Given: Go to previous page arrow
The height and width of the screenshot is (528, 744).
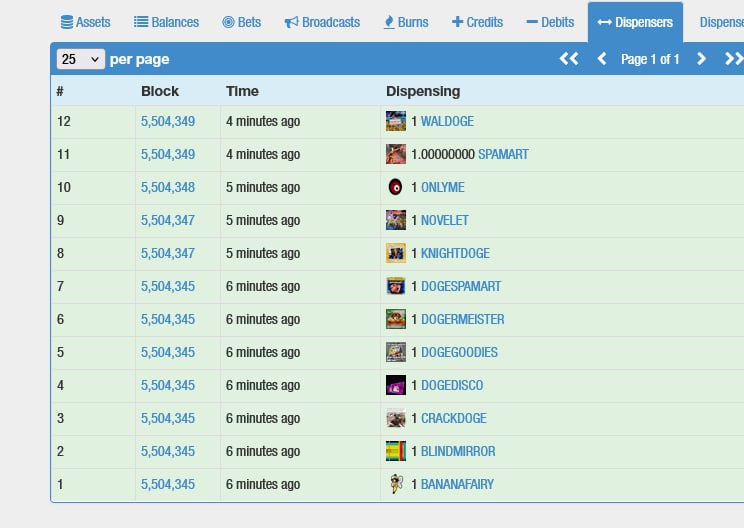Looking at the screenshot, I should click(x=602, y=59).
